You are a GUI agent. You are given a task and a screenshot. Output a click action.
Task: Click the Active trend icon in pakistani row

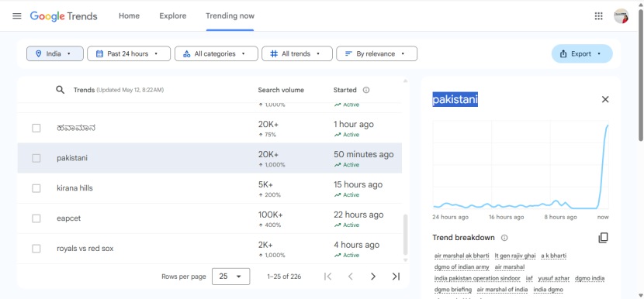coord(338,165)
